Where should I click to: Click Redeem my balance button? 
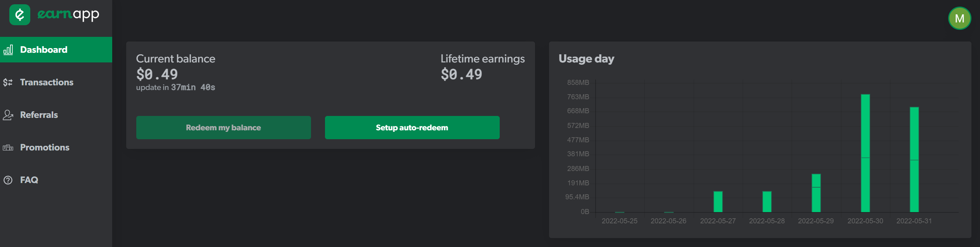(223, 128)
